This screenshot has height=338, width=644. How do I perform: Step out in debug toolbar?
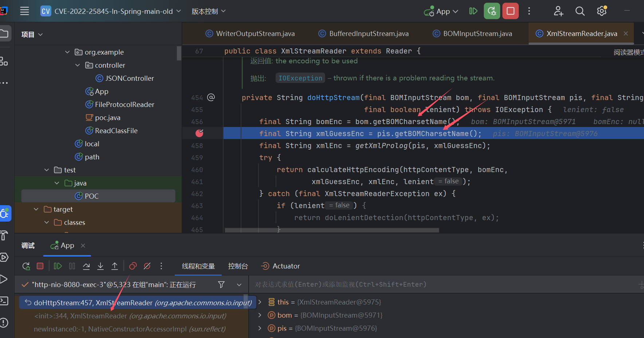click(115, 266)
